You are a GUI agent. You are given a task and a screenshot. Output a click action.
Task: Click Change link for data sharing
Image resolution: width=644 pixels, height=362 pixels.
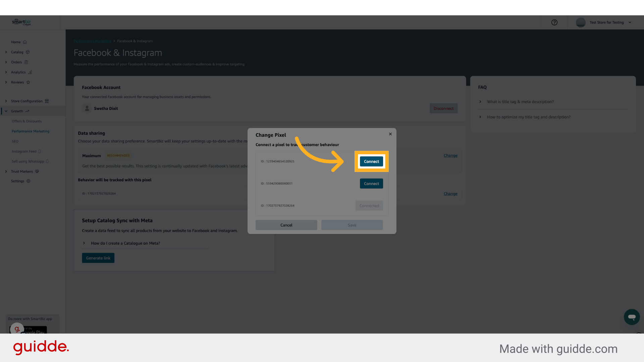click(x=450, y=156)
